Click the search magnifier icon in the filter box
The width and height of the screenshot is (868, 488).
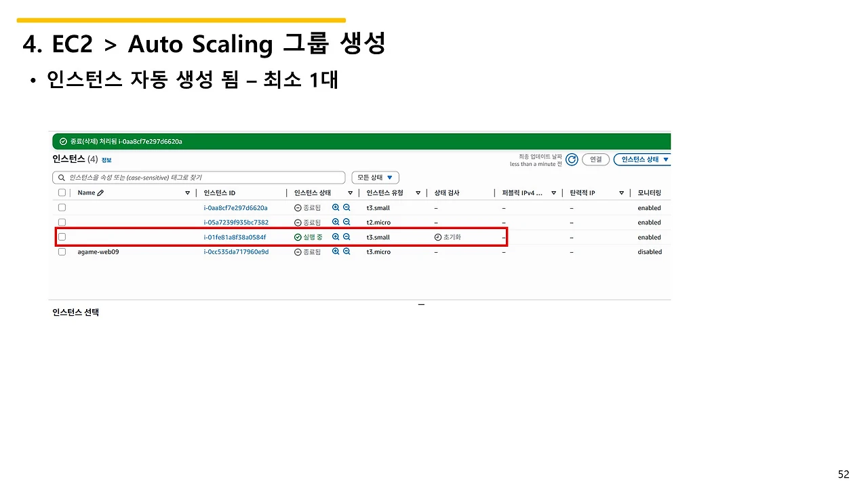pyautogui.click(x=60, y=177)
